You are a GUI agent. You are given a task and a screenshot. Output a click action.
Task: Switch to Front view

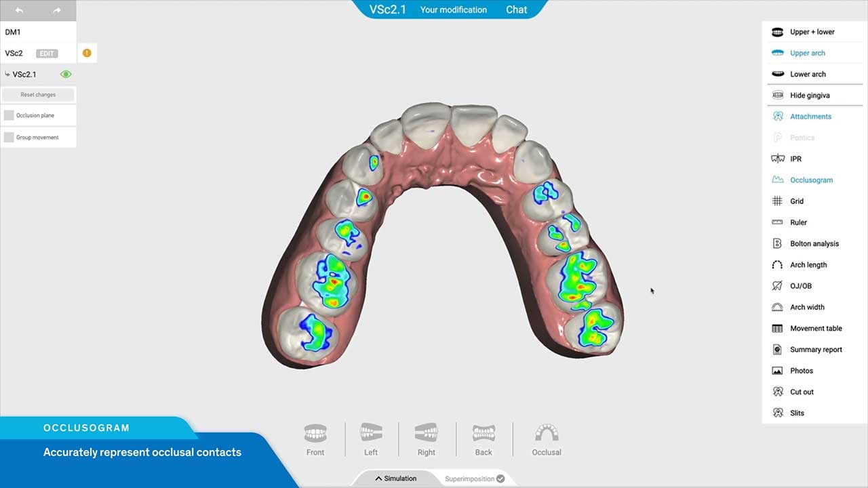pyautogui.click(x=315, y=439)
